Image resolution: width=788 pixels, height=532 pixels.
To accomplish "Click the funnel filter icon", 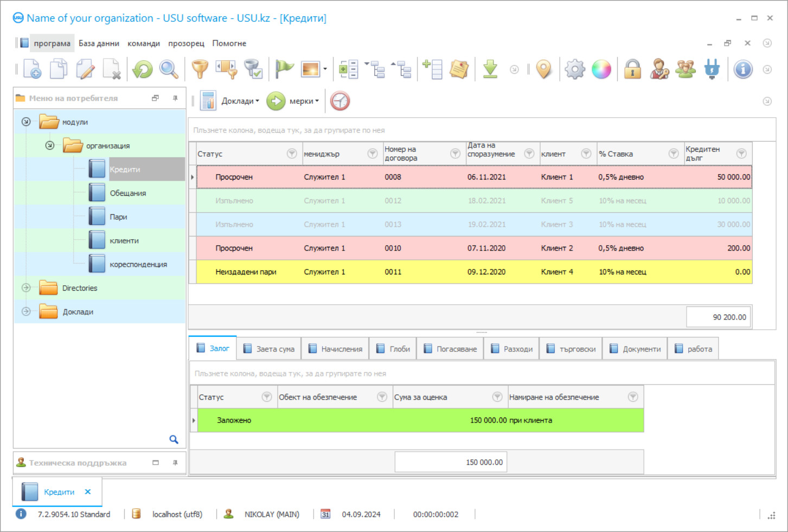I will pos(200,69).
